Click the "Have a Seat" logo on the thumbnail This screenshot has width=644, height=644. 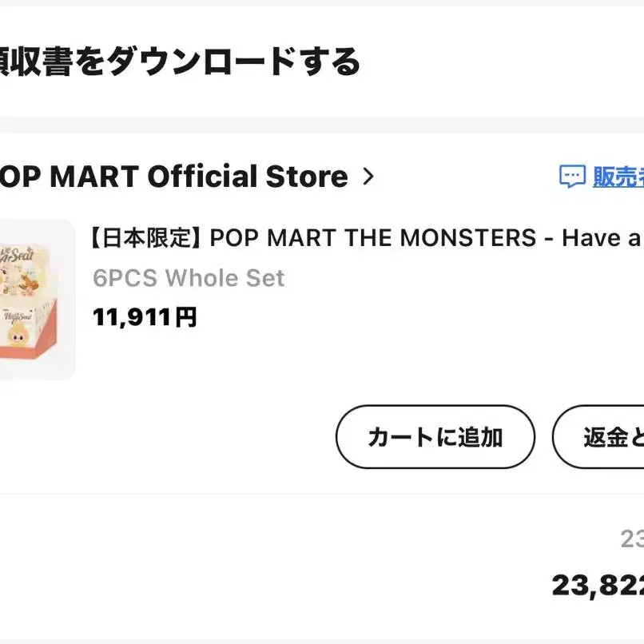(x=17, y=256)
